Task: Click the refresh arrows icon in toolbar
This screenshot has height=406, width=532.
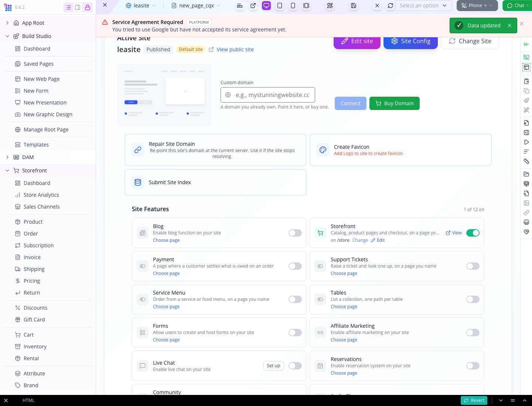Action: point(391,6)
